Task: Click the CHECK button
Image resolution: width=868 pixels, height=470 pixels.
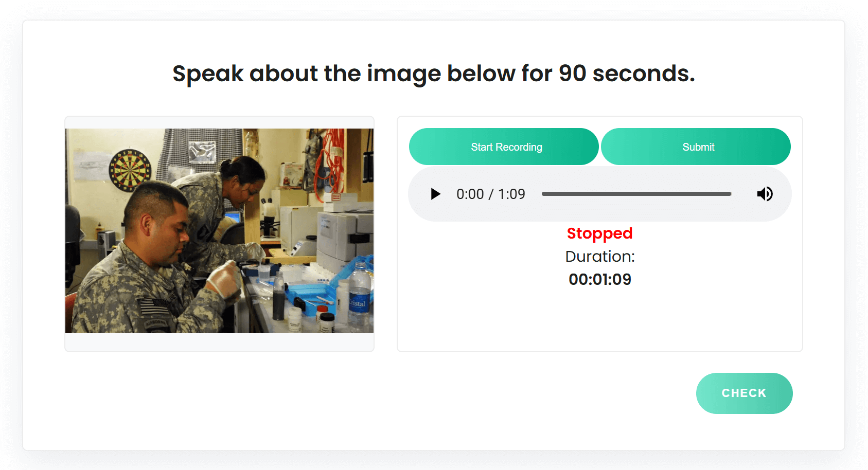Action: coord(744,393)
